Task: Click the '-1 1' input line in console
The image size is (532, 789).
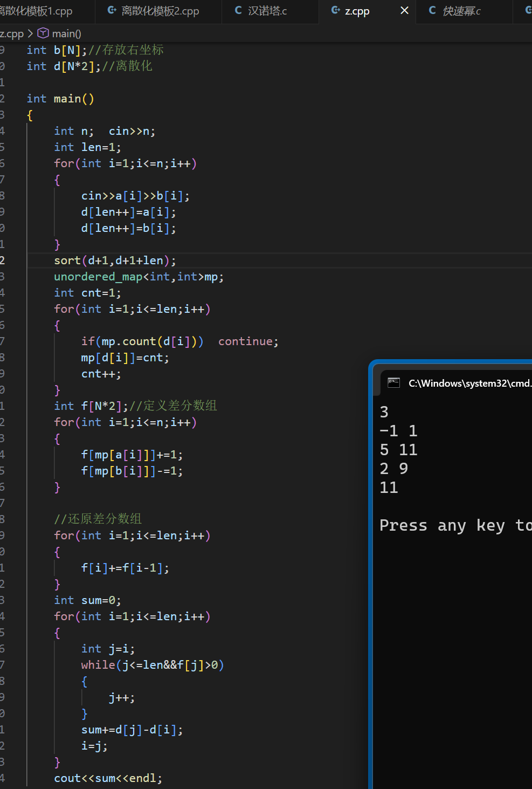Action: coord(398,431)
